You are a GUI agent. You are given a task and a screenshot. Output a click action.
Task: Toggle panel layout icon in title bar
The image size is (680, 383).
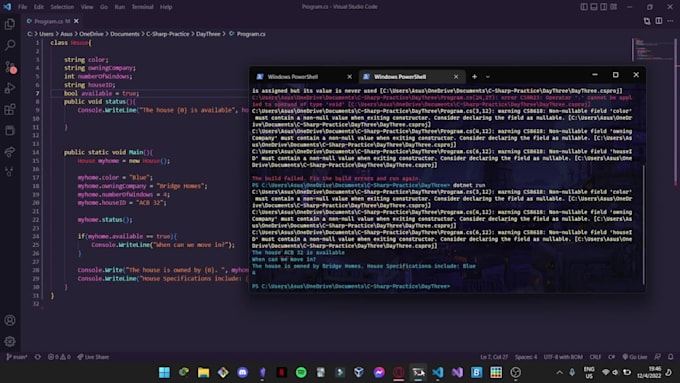tap(594, 7)
